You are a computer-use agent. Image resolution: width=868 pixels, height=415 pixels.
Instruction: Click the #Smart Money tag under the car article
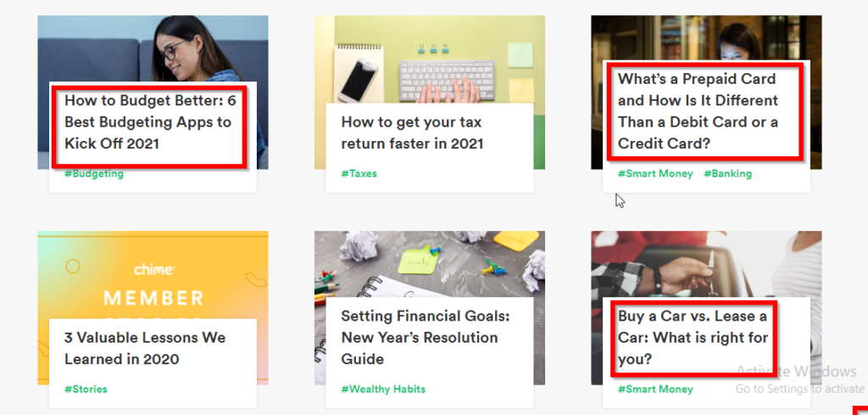pyautogui.click(x=655, y=390)
